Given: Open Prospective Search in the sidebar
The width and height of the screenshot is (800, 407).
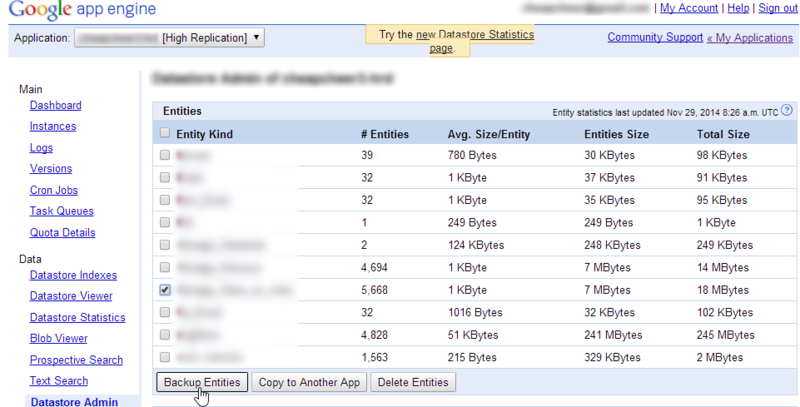Looking at the screenshot, I should tap(76, 360).
